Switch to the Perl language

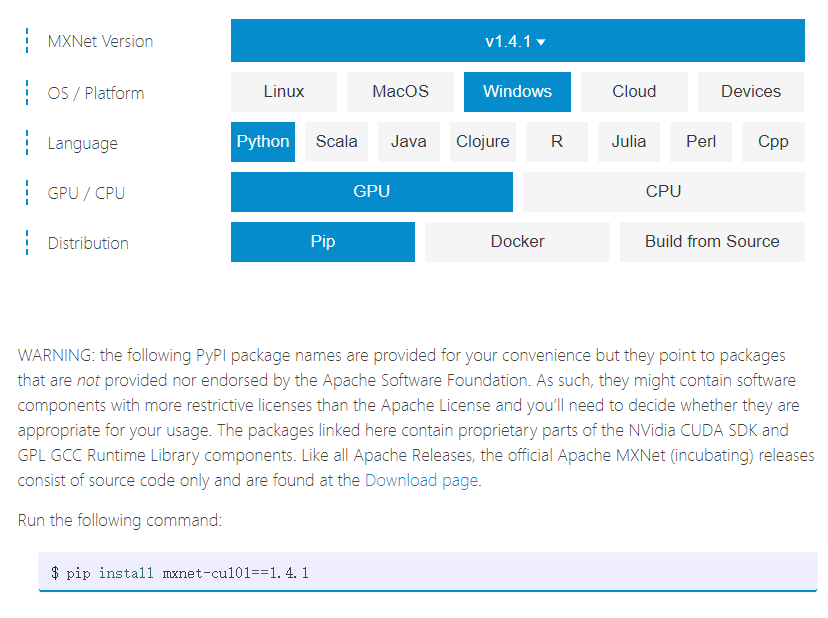point(700,141)
